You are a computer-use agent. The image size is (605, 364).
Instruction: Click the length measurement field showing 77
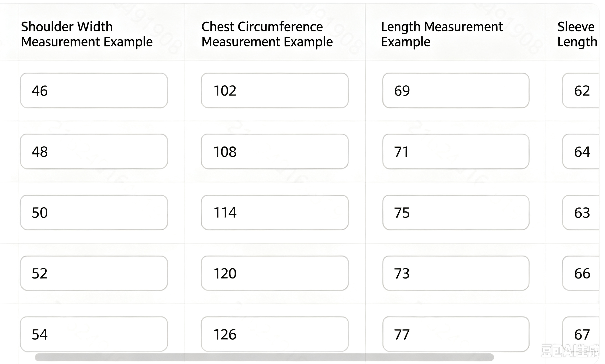[x=456, y=334]
